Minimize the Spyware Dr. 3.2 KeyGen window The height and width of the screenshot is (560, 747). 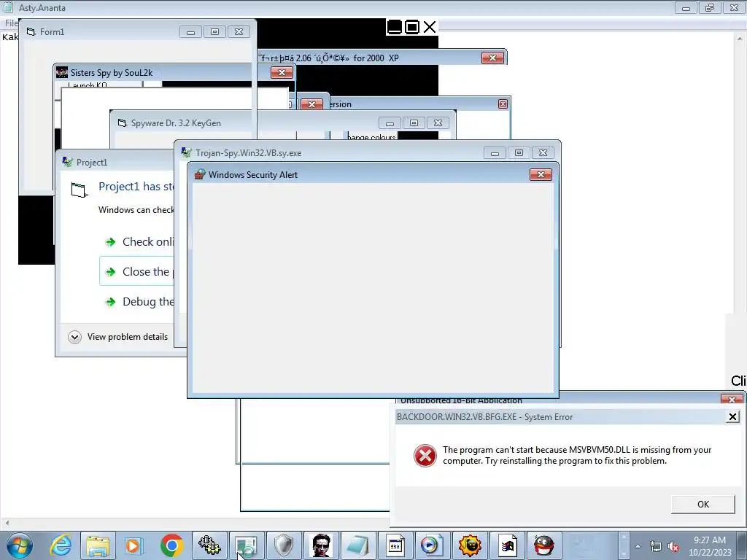tap(390, 123)
